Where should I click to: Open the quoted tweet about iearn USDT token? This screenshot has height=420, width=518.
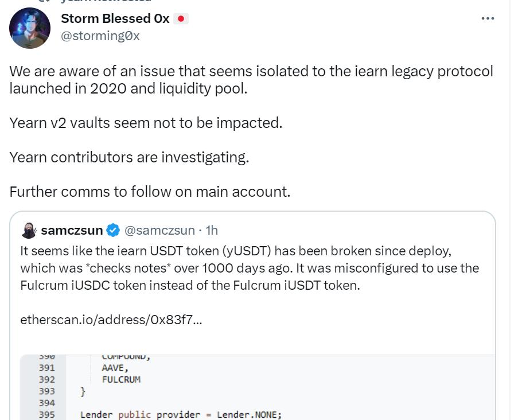249,268
